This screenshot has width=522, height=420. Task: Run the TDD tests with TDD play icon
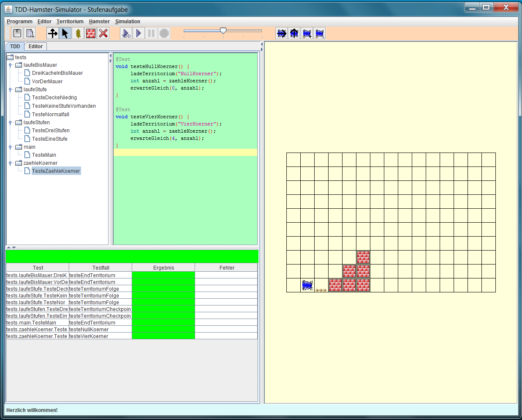pyautogui.click(x=126, y=33)
